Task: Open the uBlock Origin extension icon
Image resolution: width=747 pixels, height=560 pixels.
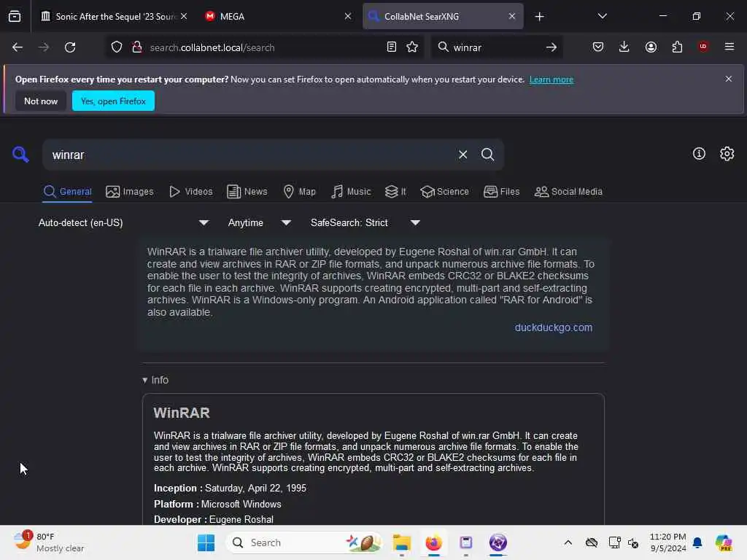Action: [703, 47]
